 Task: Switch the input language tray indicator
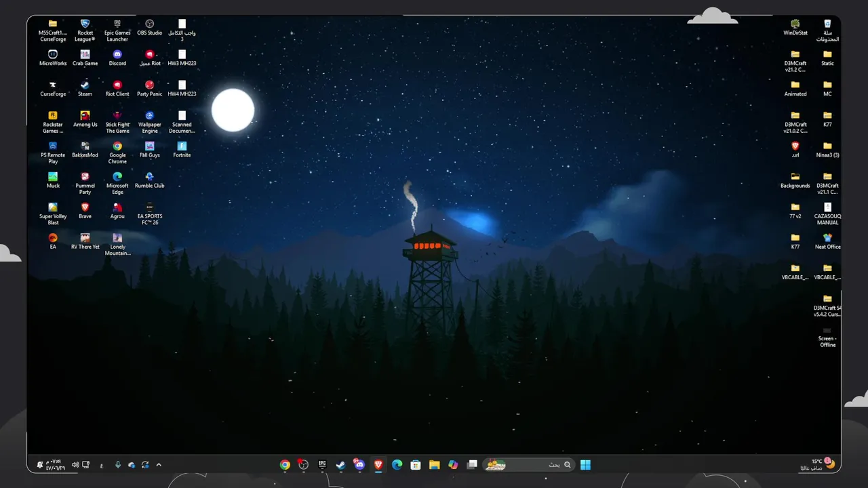(x=102, y=465)
